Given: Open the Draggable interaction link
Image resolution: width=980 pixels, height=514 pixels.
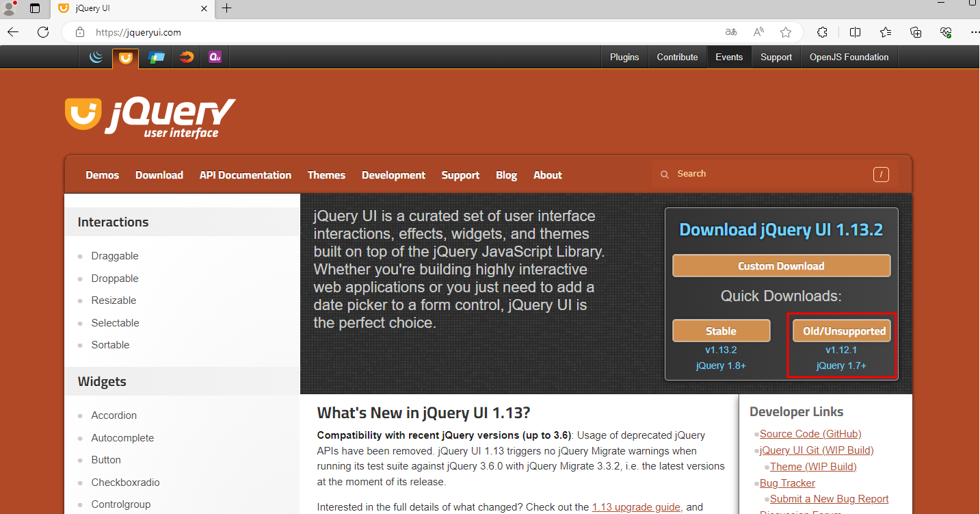Looking at the screenshot, I should click(115, 256).
